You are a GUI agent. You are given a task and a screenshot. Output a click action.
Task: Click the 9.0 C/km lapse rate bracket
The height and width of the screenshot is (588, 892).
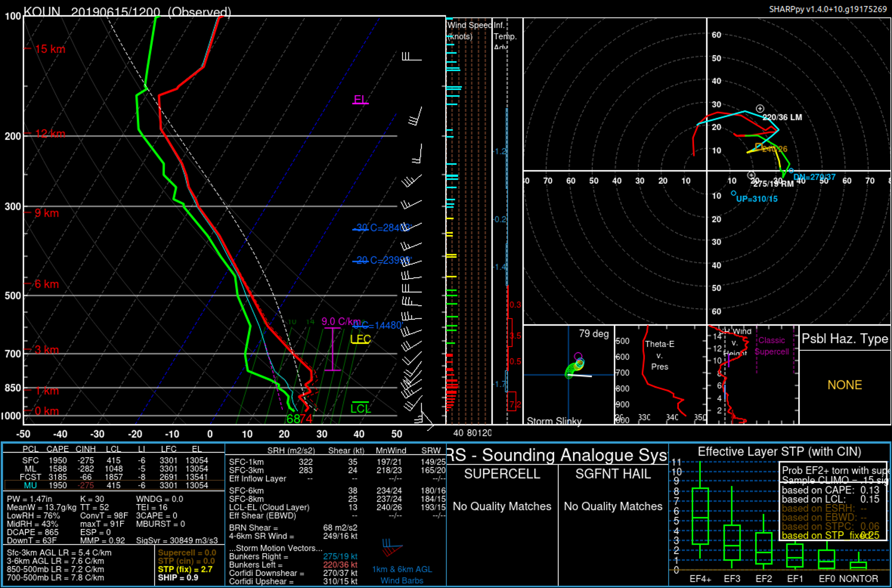(333, 349)
